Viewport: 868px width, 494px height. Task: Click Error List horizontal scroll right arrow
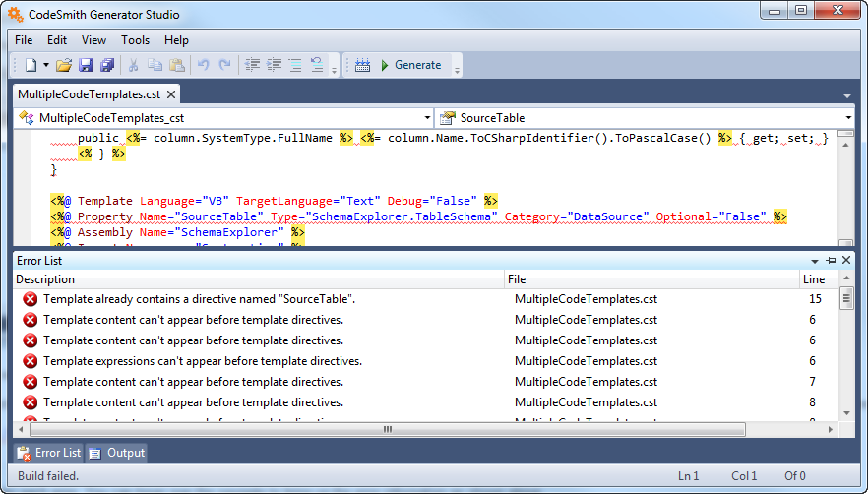click(x=831, y=429)
